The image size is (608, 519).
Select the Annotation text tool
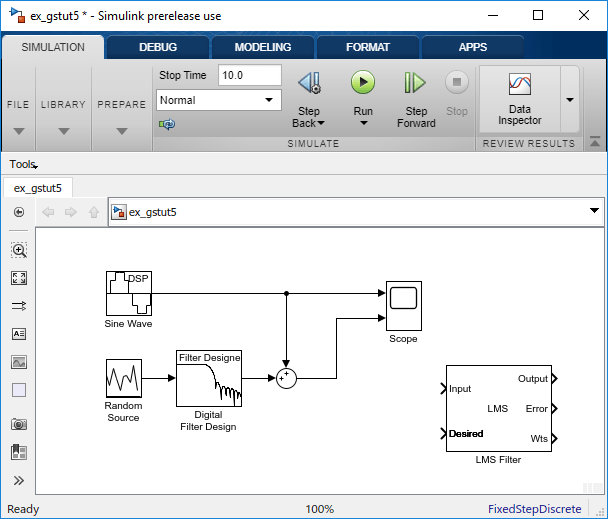point(19,334)
